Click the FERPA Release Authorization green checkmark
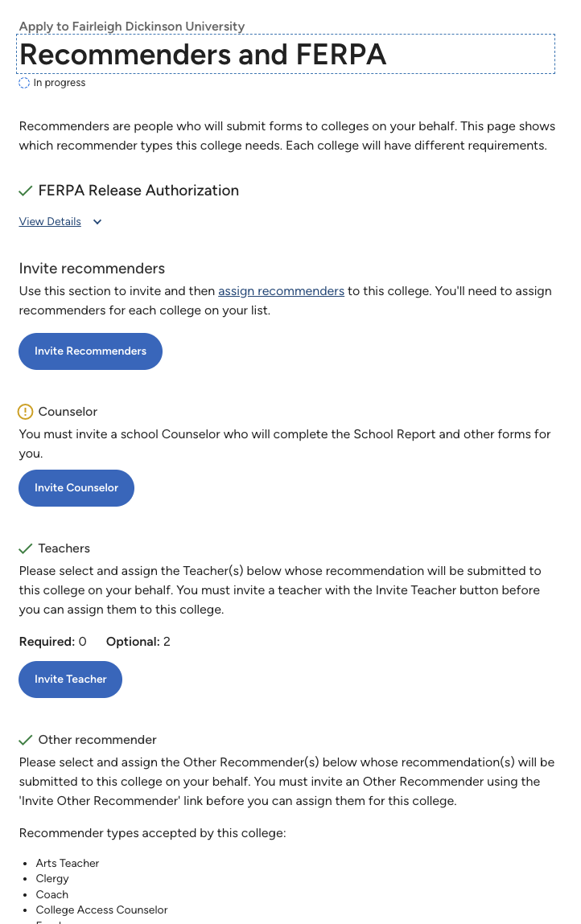The image size is (581, 924). 26,191
